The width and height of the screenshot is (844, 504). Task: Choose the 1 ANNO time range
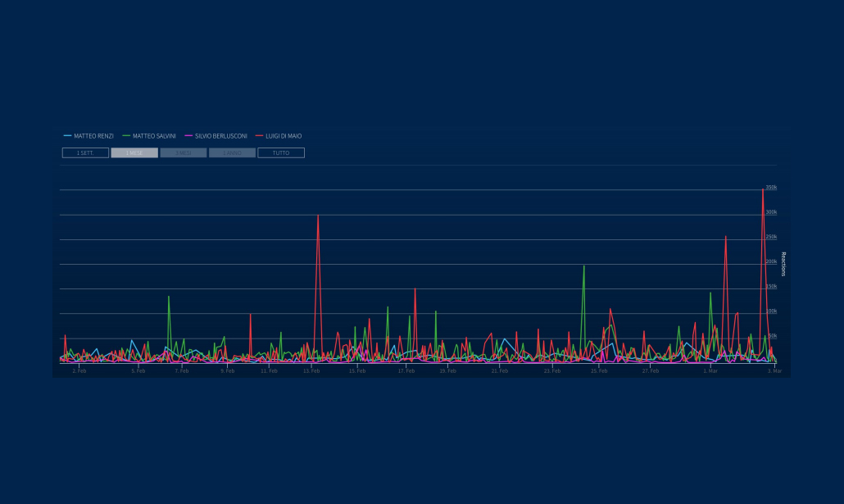pos(232,153)
